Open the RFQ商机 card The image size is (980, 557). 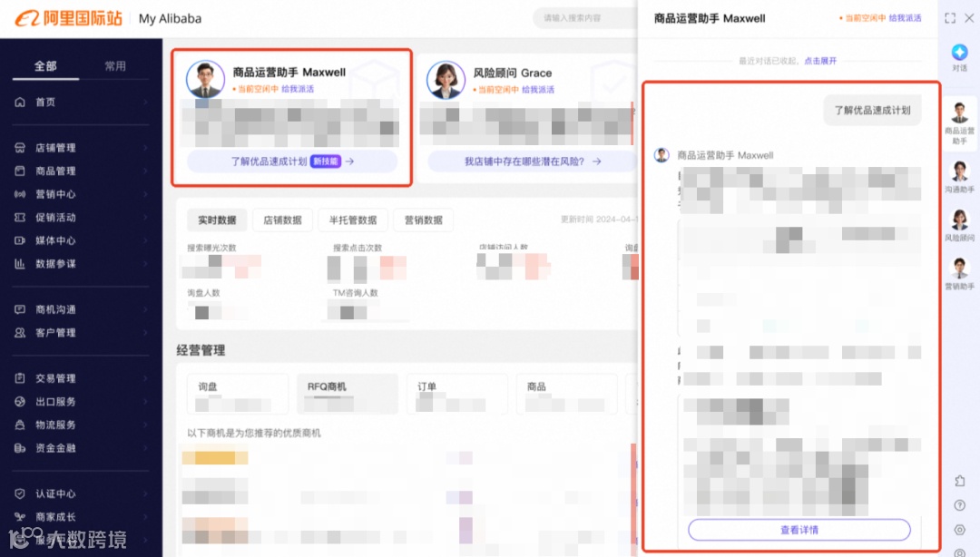[348, 395]
